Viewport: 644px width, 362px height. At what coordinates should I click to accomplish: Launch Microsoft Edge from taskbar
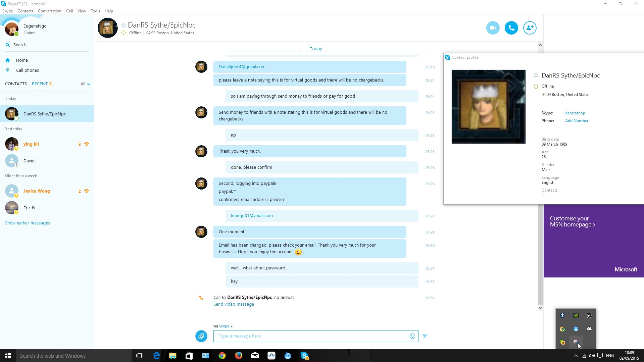coord(156,356)
